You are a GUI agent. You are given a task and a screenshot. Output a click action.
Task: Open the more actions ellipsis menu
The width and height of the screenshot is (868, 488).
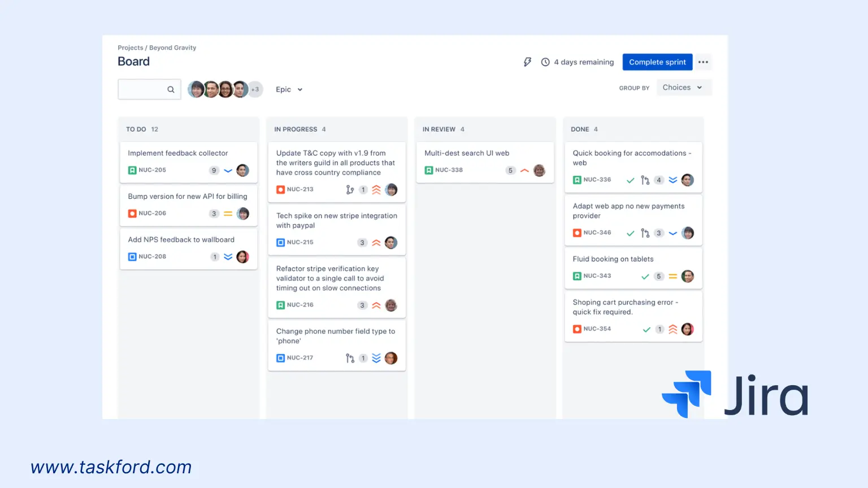coord(703,62)
